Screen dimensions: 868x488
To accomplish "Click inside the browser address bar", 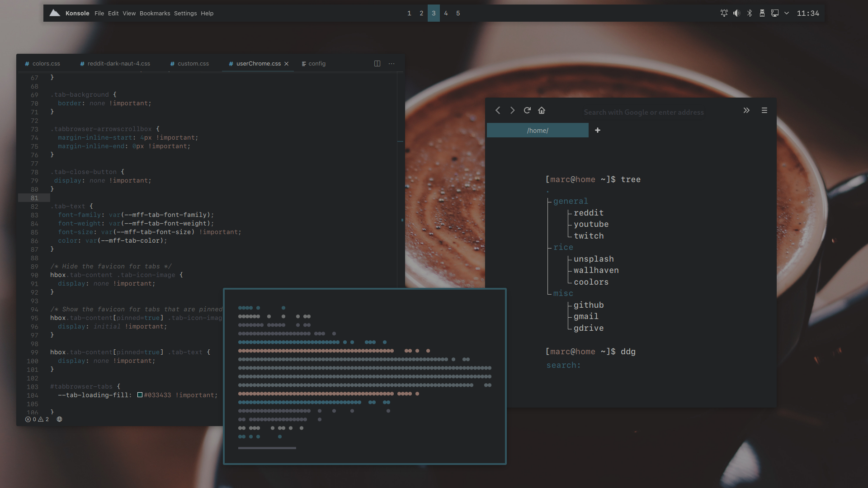I will tap(644, 112).
